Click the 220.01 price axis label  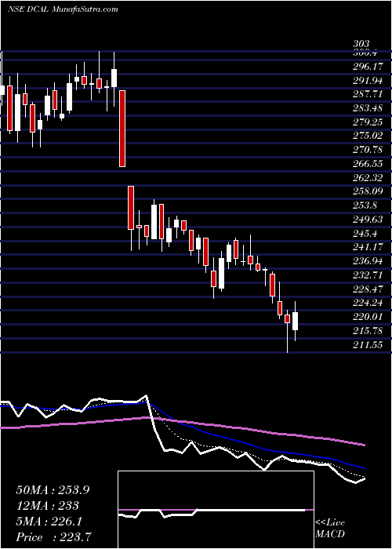368,317
